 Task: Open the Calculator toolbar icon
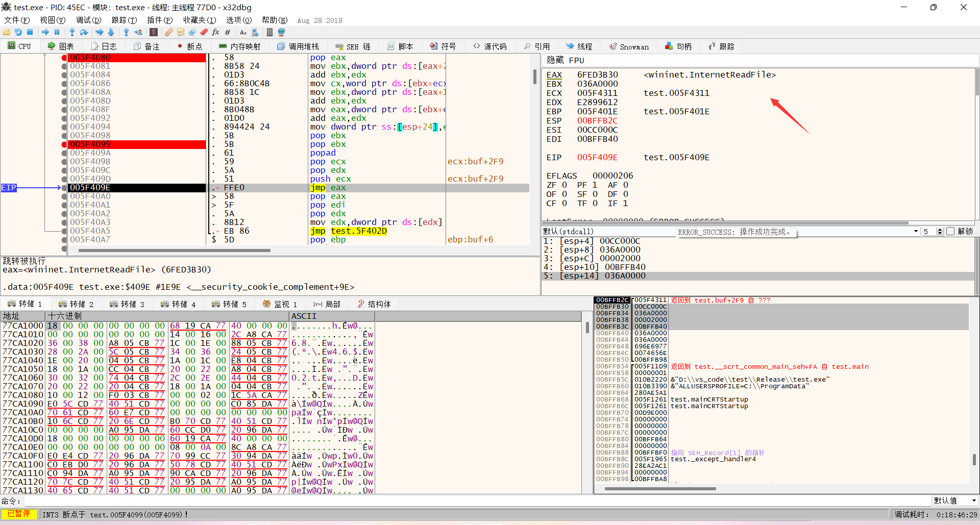point(269,32)
